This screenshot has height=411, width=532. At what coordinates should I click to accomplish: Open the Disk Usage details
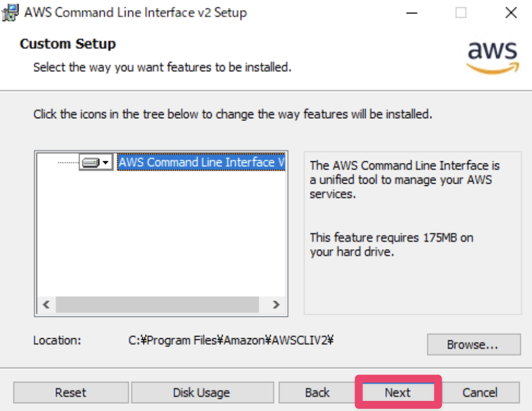point(202,393)
